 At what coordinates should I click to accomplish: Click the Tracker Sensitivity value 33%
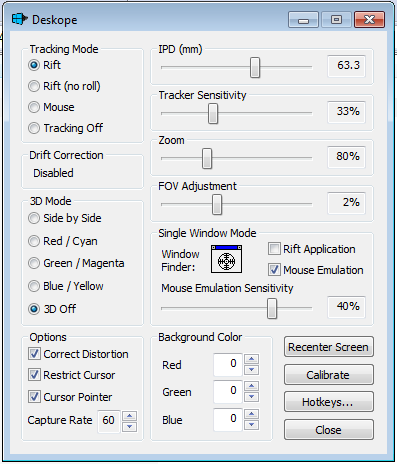pyautogui.click(x=346, y=111)
